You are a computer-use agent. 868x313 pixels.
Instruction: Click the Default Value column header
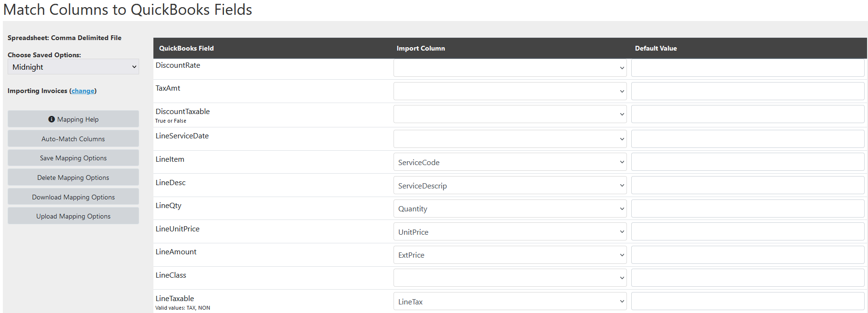[656, 48]
